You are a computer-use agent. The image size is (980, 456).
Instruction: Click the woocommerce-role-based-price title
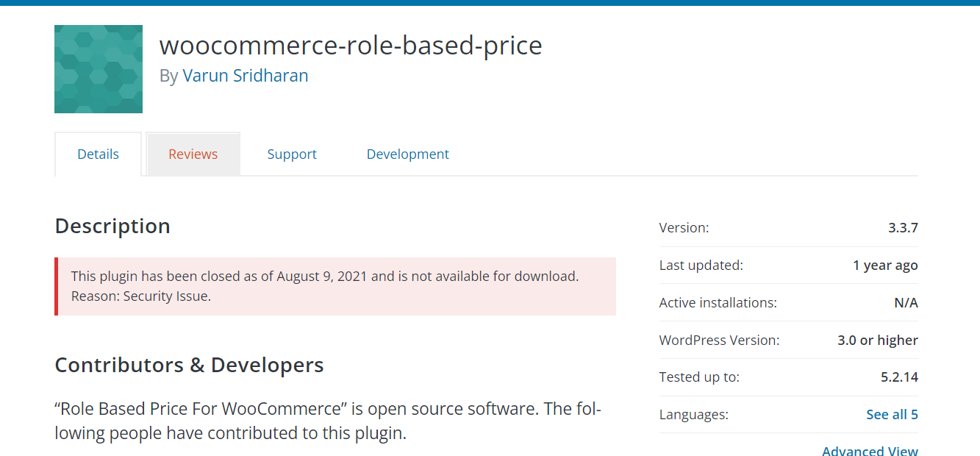[351, 46]
